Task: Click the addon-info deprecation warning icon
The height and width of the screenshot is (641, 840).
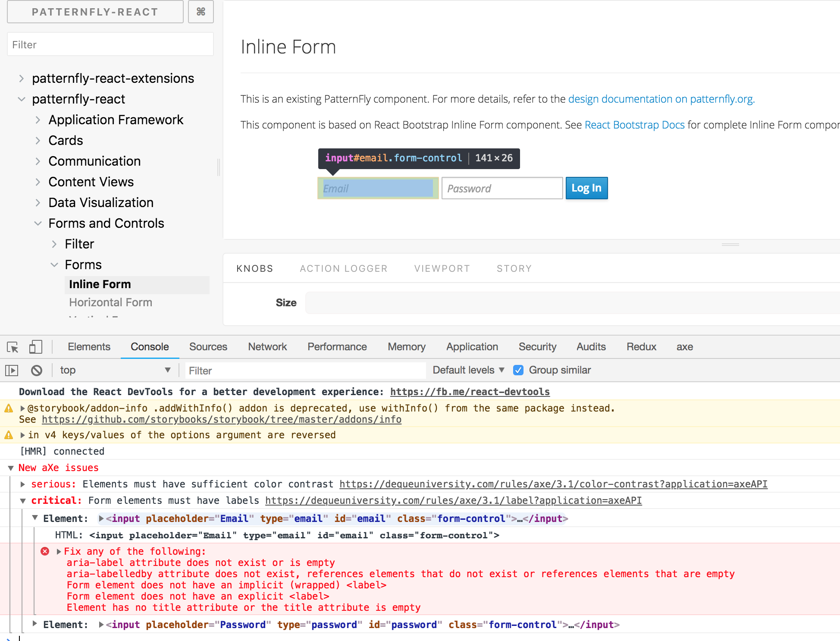Action: point(9,408)
